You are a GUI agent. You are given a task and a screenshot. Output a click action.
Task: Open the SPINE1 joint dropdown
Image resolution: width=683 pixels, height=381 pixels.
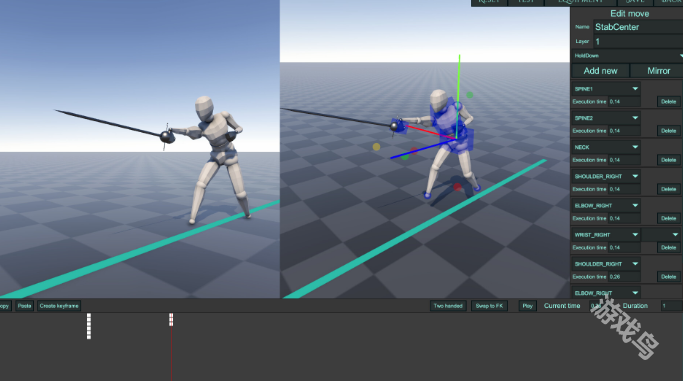coord(606,89)
